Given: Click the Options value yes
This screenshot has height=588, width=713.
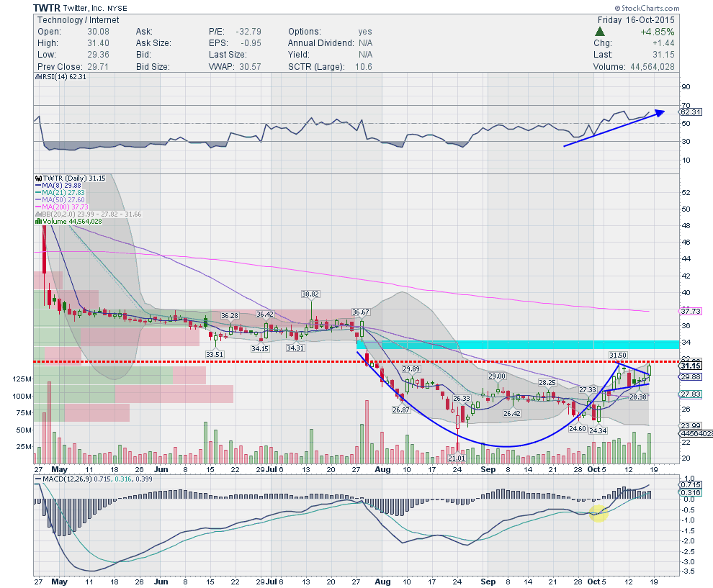Looking at the screenshot, I should click(x=364, y=32).
